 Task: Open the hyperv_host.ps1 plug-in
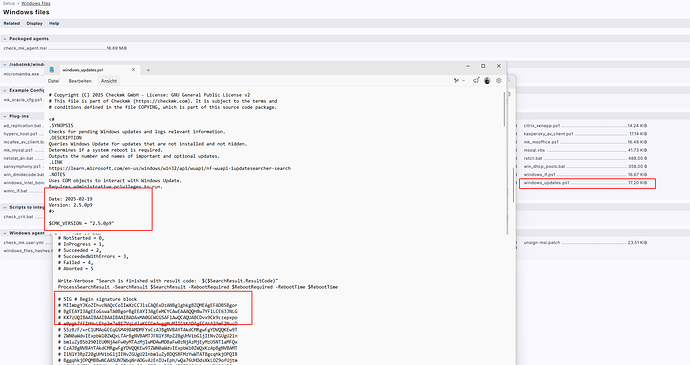pyautogui.click(x=21, y=134)
